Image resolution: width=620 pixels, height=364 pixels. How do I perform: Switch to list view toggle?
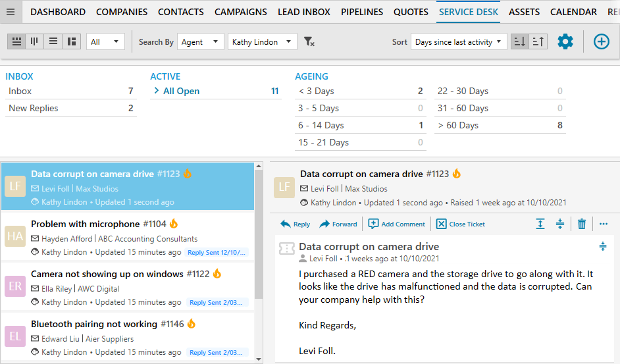[x=53, y=41]
